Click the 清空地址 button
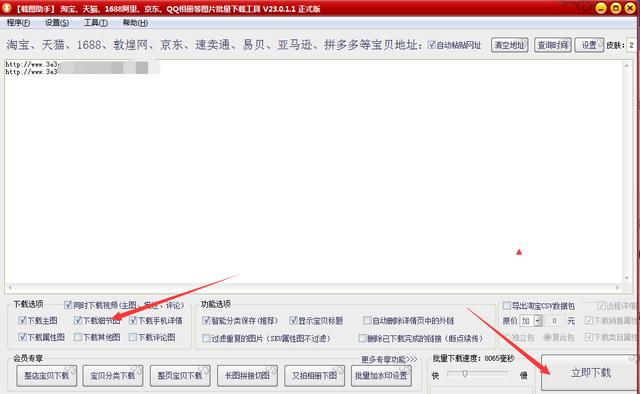The height and width of the screenshot is (394, 640). point(510,45)
